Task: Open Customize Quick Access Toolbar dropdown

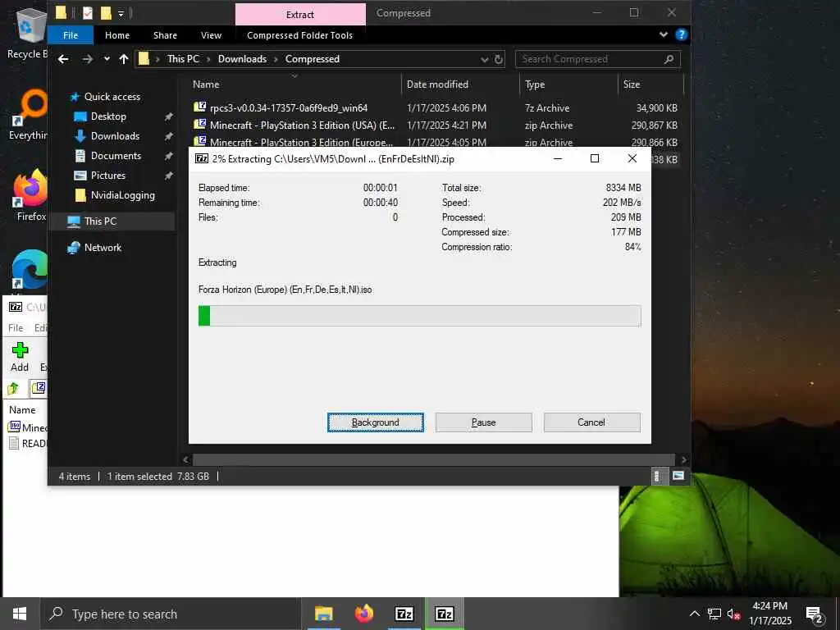Action: [x=121, y=13]
